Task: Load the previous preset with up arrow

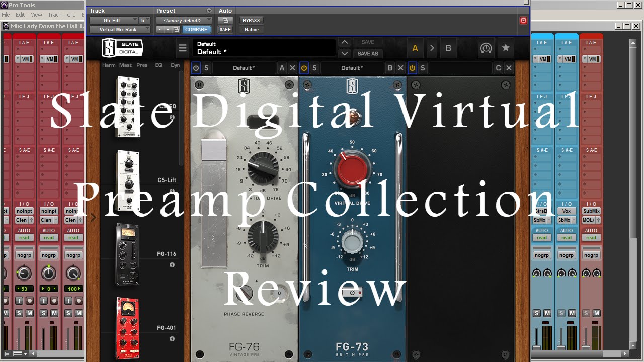Action: 345,42
